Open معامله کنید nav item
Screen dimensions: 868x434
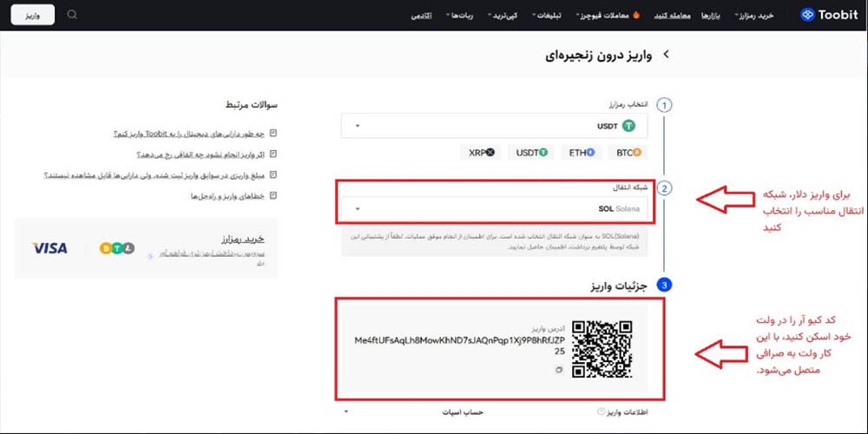click(x=673, y=16)
